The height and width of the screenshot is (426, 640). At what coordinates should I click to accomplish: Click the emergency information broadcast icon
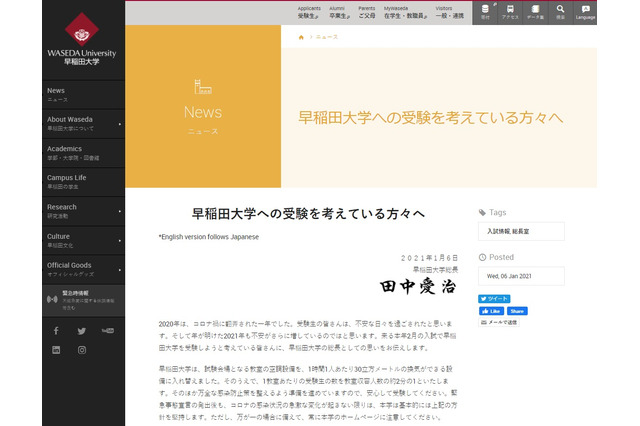(x=52, y=299)
